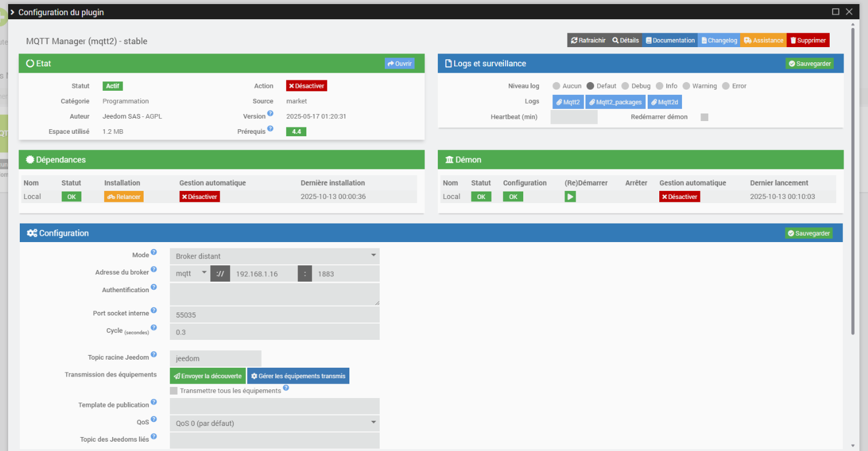Click the Authentification text area

pos(274,294)
